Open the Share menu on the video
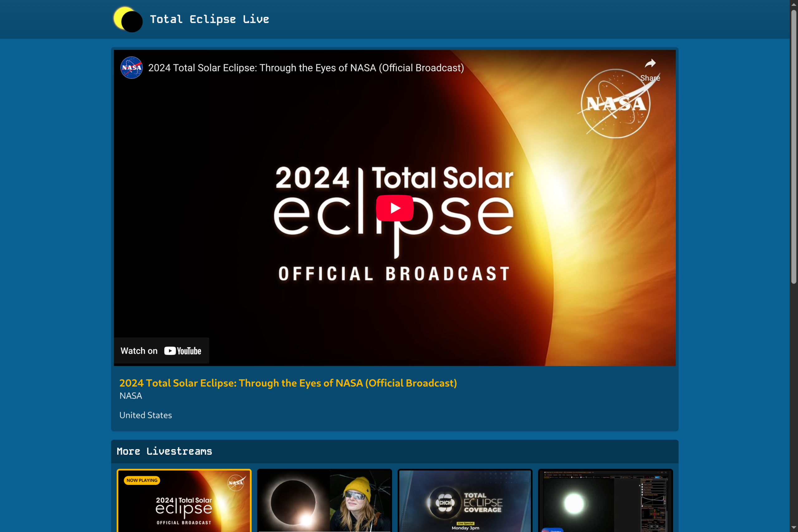The height and width of the screenshot is (532, 798). click(650, 69)
